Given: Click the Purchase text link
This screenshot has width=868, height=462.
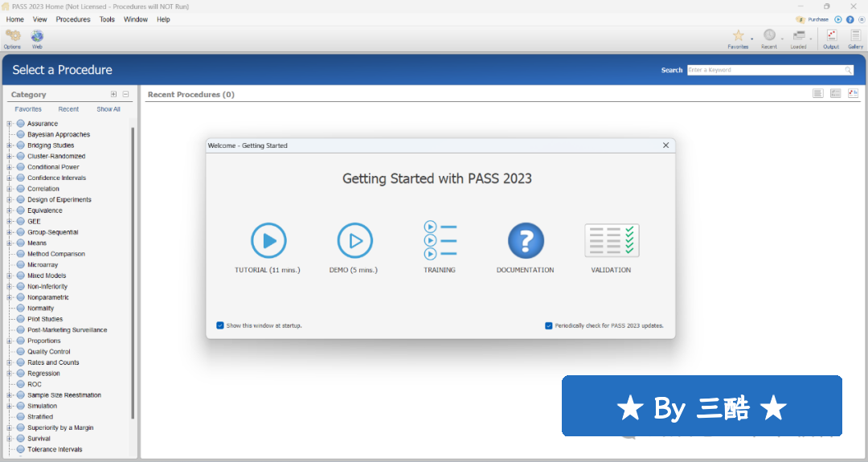Looking at the screenshot, I should (x=818, y=19).
